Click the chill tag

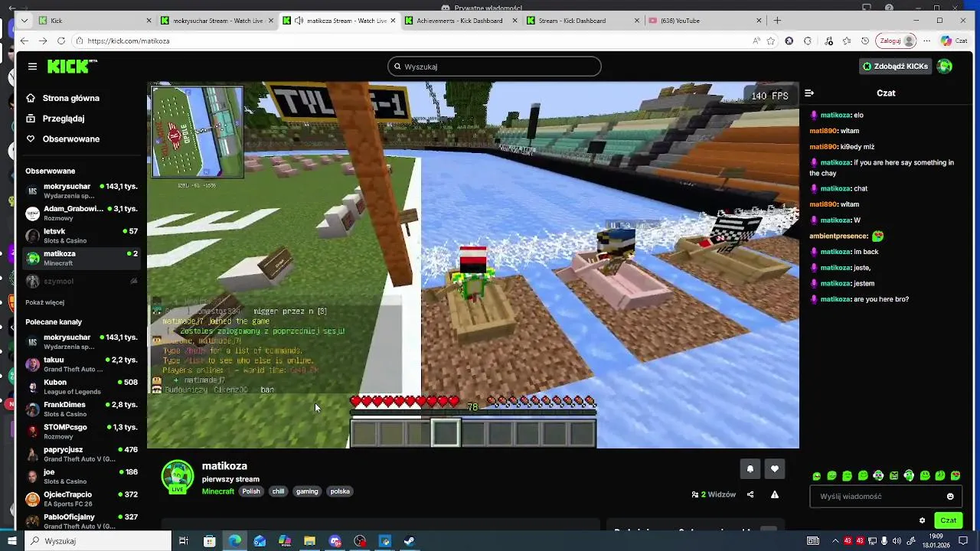[x=278, y=491]
